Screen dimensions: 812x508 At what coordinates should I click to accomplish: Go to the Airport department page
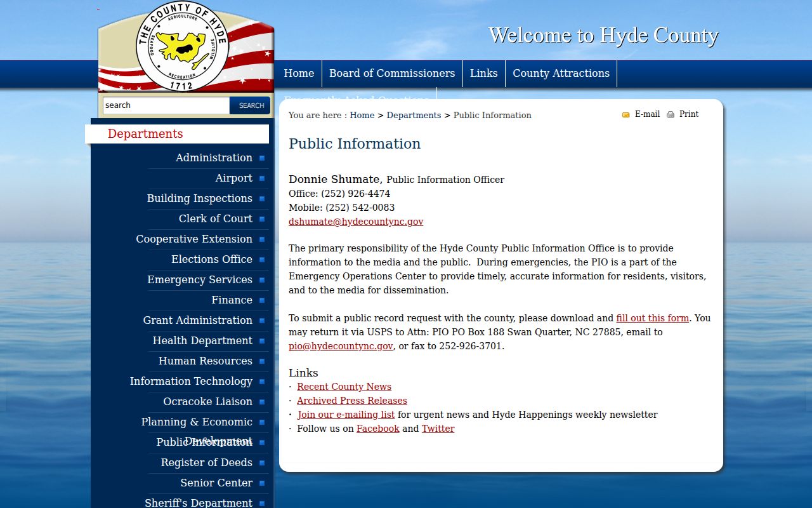[x=233, y=178]
